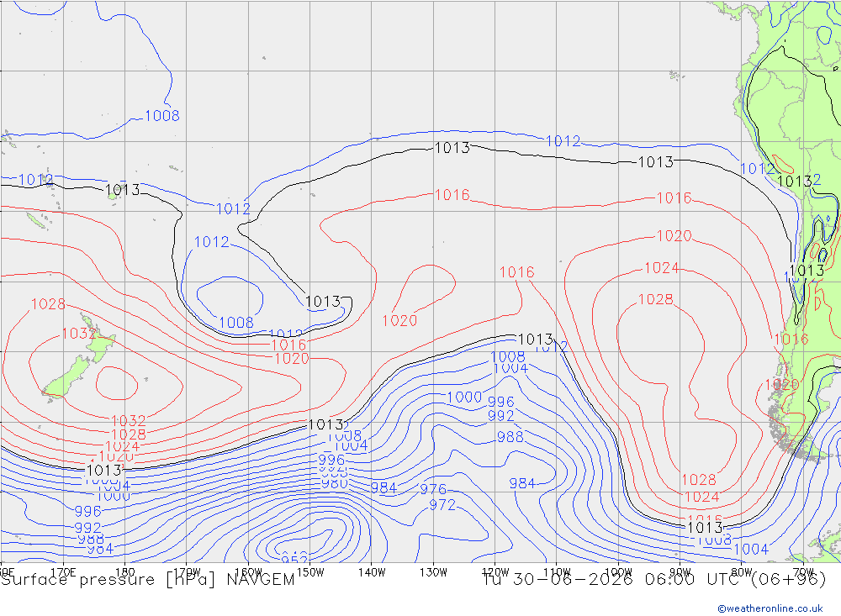Click the 140W longitude label
This screenshot has width=841, height=616.
point(372,572)
